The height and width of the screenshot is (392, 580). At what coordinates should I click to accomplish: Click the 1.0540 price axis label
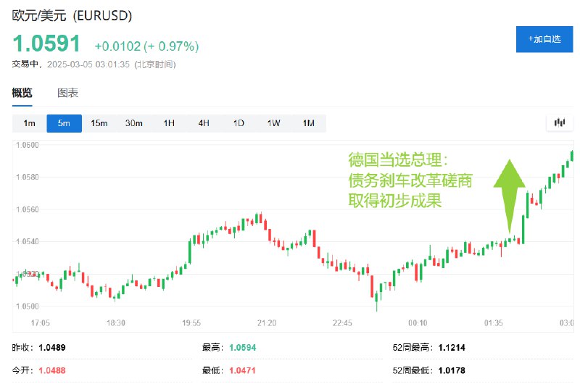pyautogui.click(x=28, y=241)
